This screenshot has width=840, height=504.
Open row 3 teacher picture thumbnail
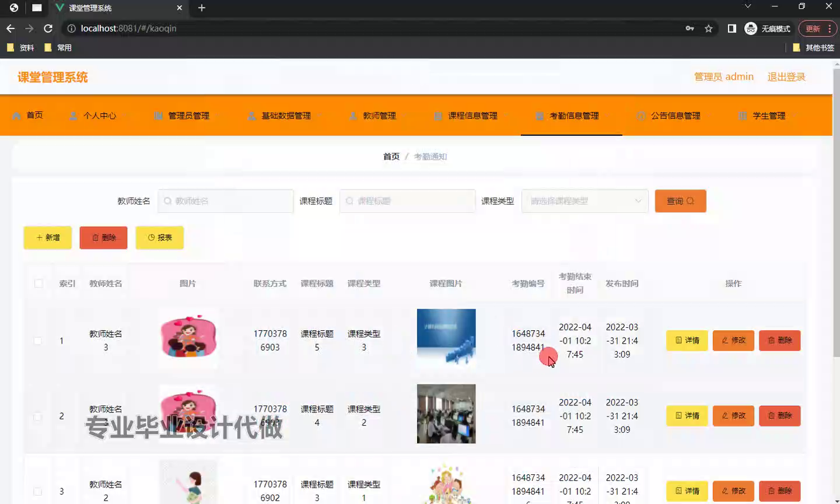point(188,482)
